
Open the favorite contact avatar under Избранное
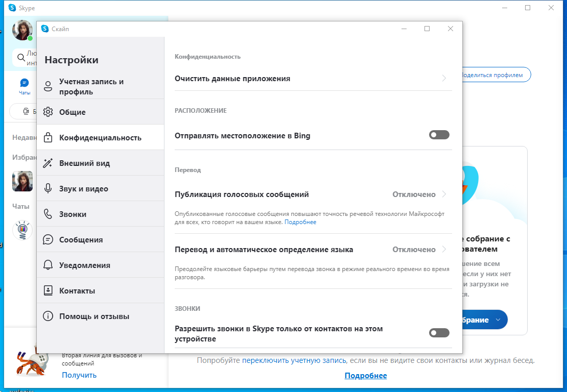[x=22, y=181]
